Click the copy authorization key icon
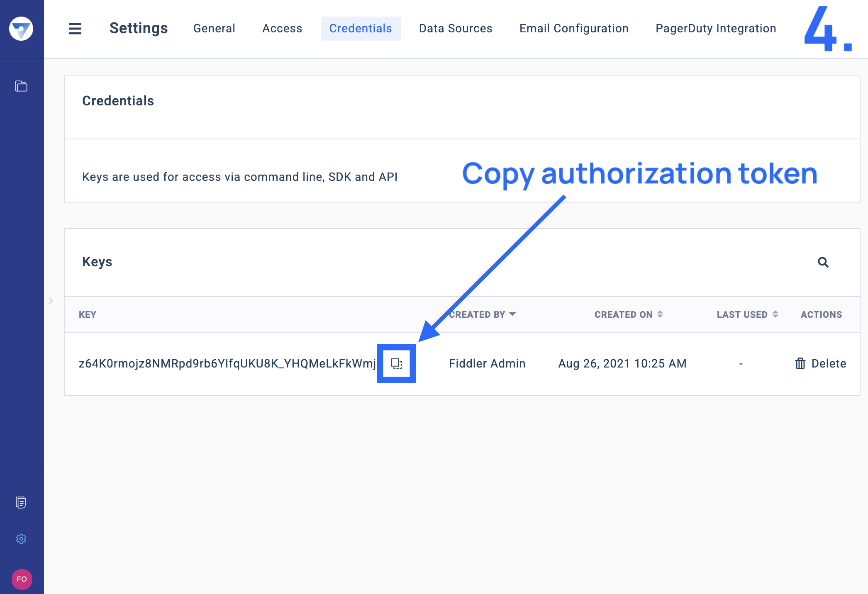Screen dimensions: 868x594 click(x=396, y=364)
